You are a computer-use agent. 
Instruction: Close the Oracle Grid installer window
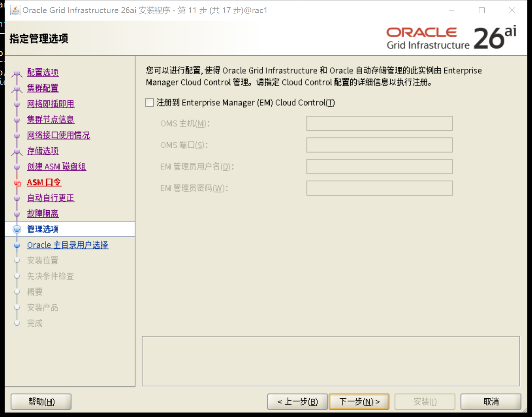point(512,10)
